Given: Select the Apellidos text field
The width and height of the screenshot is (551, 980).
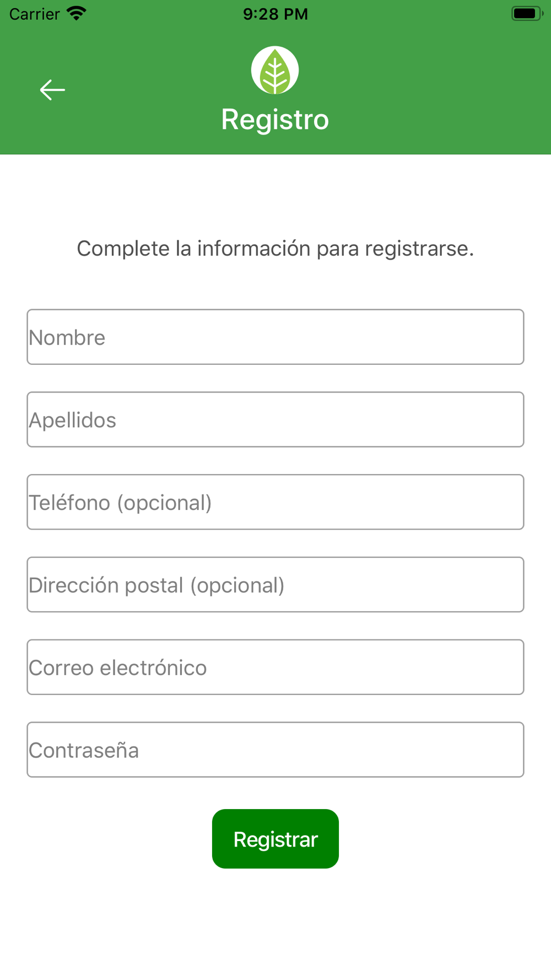Looking at the screenshot, I should [275, 419].
